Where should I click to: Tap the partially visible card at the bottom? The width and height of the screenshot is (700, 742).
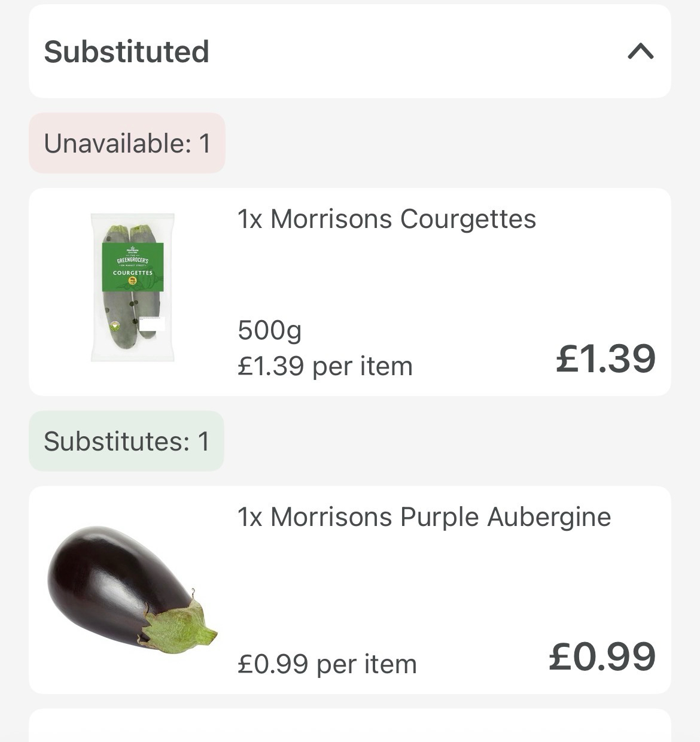349,726
